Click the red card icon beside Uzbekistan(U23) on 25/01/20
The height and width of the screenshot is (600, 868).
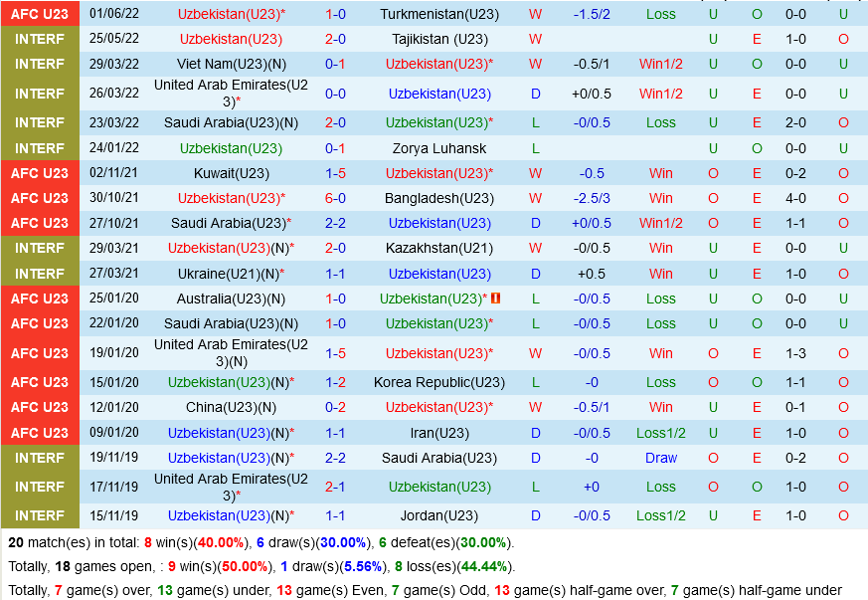(495, 299)
